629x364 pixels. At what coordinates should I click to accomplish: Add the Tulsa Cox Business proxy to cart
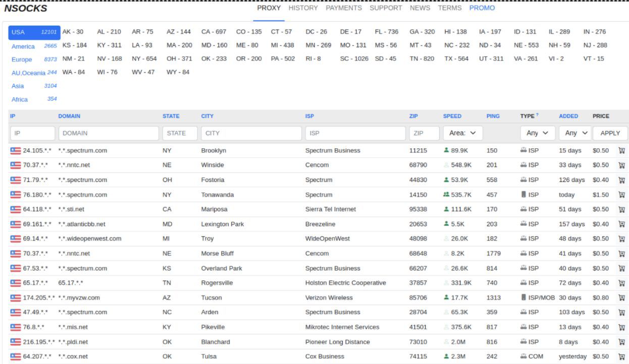(621, 356)
